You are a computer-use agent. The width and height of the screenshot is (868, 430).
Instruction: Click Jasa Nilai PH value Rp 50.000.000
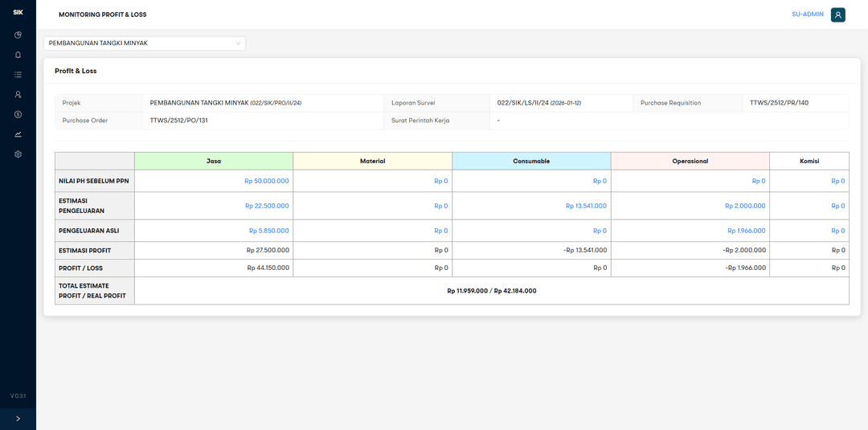(x=266, y=182)
